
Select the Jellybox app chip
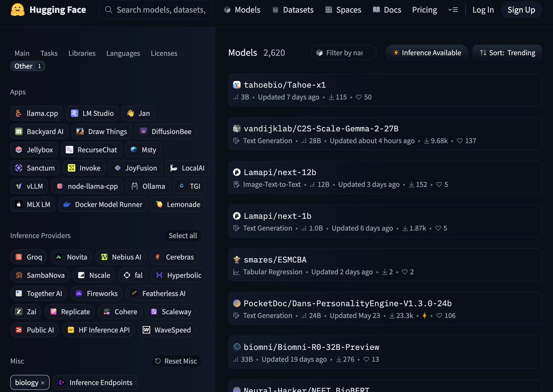[34, 150]
